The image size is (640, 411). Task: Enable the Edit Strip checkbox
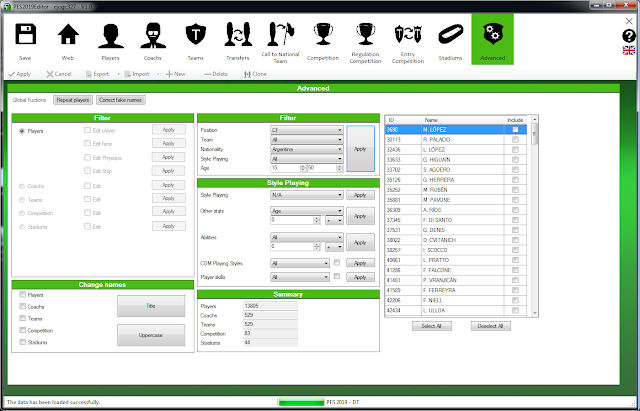[87, 171]
